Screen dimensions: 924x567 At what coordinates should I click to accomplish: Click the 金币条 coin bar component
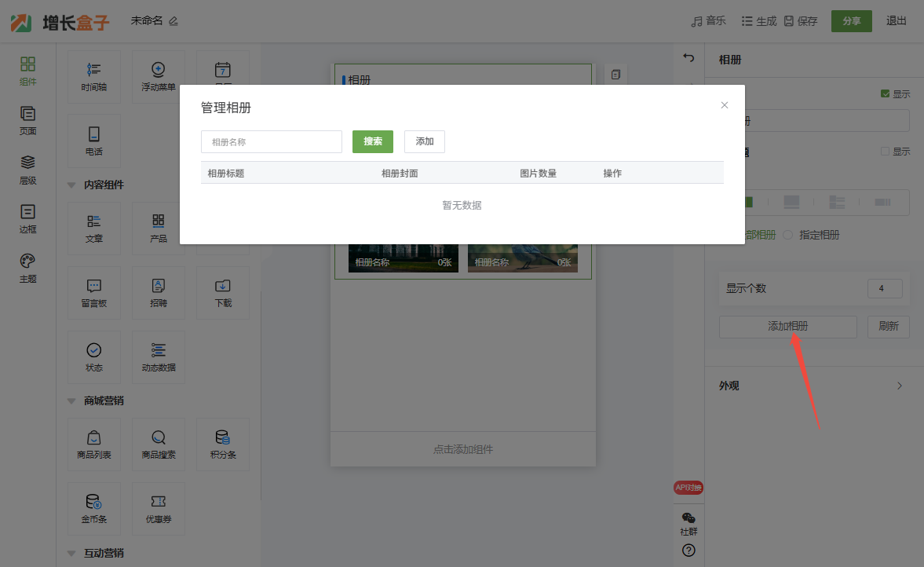click(94, 508)
